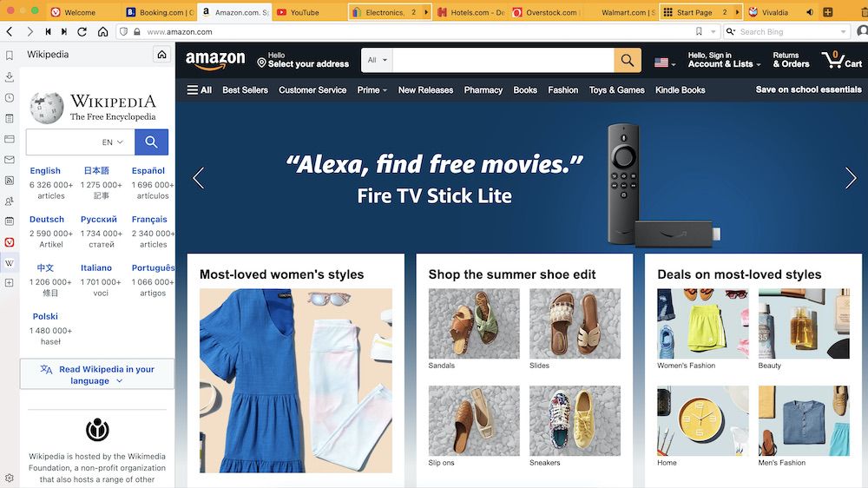
Task: Open the Downloads panel icon in sidebar
Action: pyautogui.click(x=10, y=77)
